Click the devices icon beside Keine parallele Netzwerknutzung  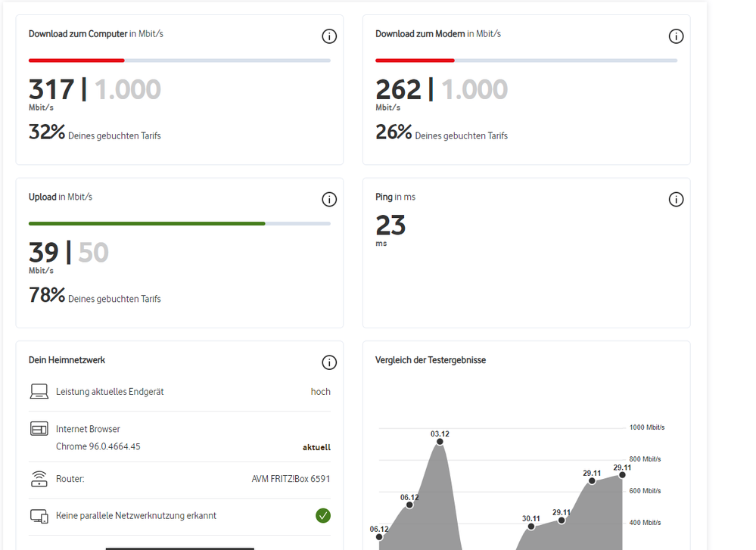point(39,516)
